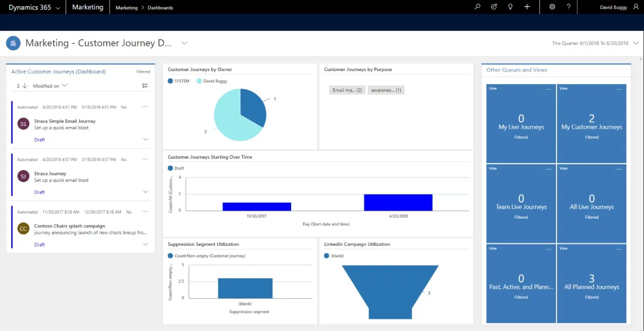Click the SJ avatar circle
The image size is (644, 331).
coord(23,176)
